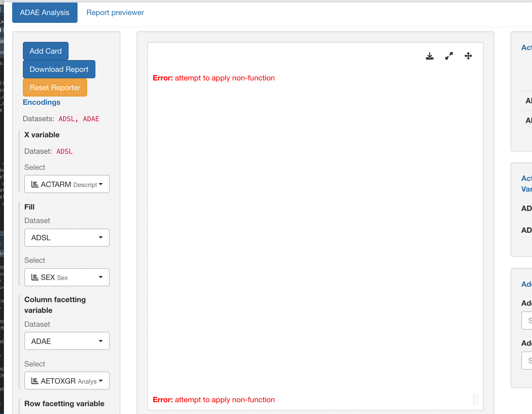Click the Add variables search input field

pos(528,320)
